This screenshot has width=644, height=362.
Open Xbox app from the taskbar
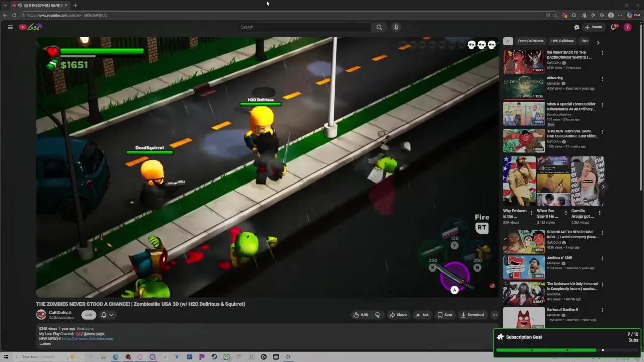coord(227,357)
